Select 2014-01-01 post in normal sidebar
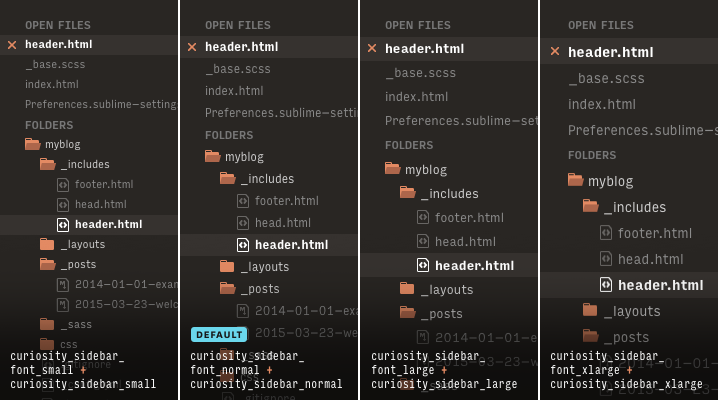The width and height of the screenshot is (718, 400). (306, 311)
